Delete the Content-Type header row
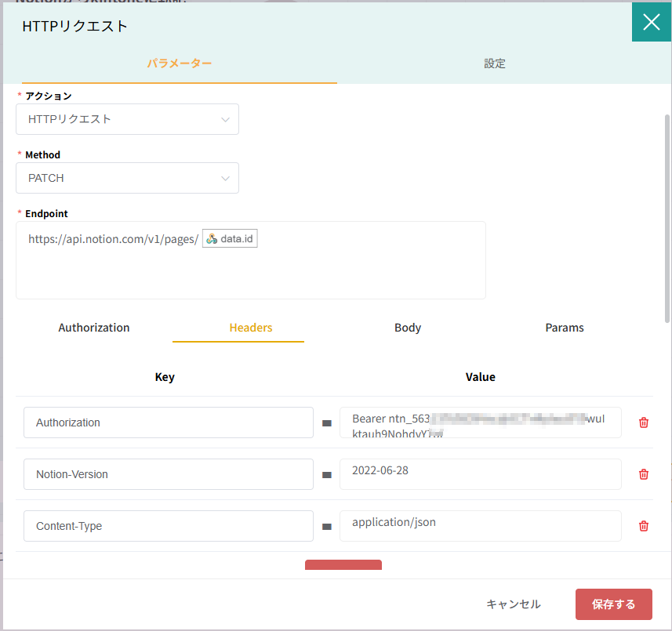Image resolution: width=672 pixels, height=631 pixels. [x=643, y=526]
